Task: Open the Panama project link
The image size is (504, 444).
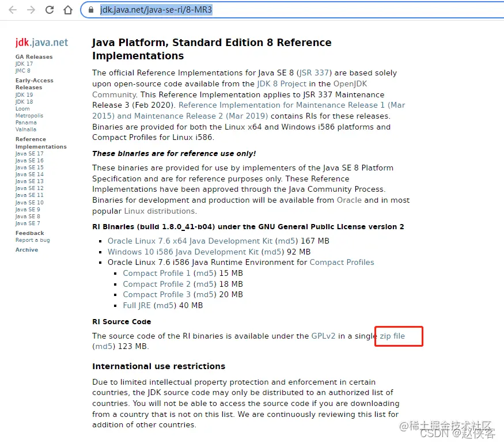Action: tap(26, 123)
